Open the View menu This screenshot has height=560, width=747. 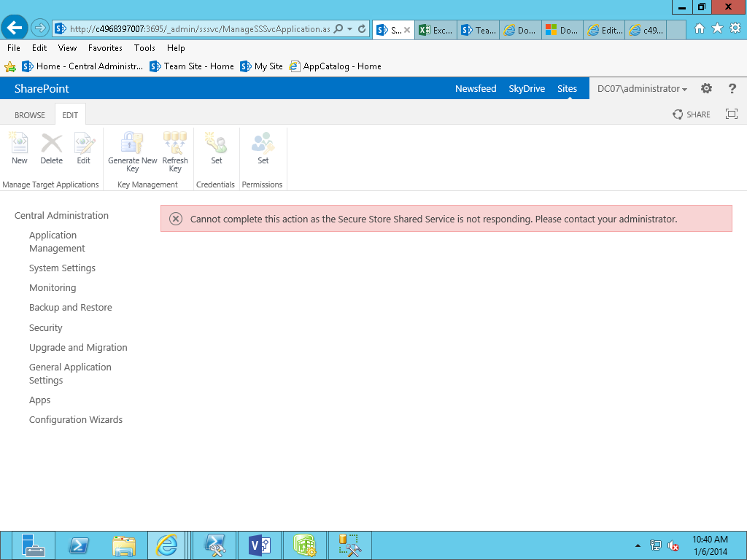coord(67,47)
